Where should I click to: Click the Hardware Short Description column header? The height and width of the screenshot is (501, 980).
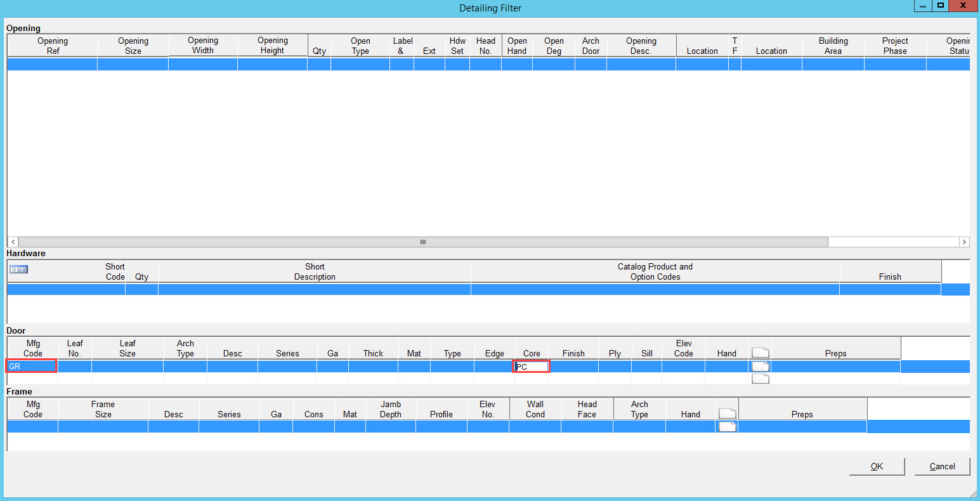(315, 271)
